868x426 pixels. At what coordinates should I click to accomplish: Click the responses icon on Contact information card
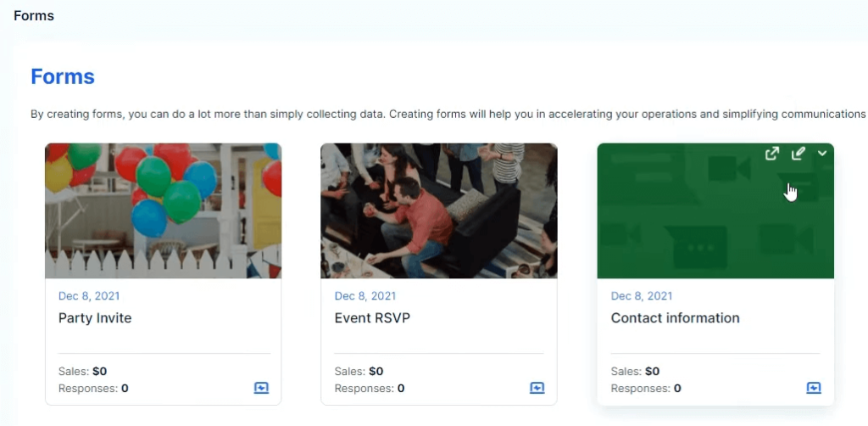814,388
